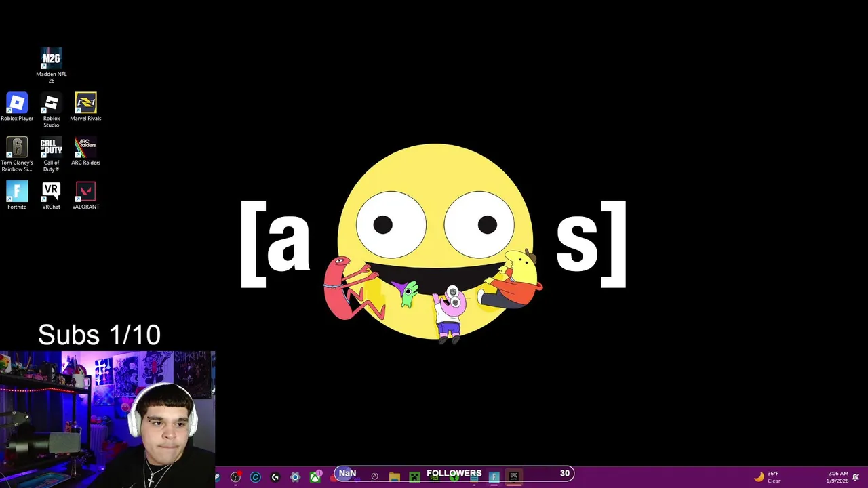Select the Marvel Rivals desktop icon
The image size is (868, 488).
(85, 107)
